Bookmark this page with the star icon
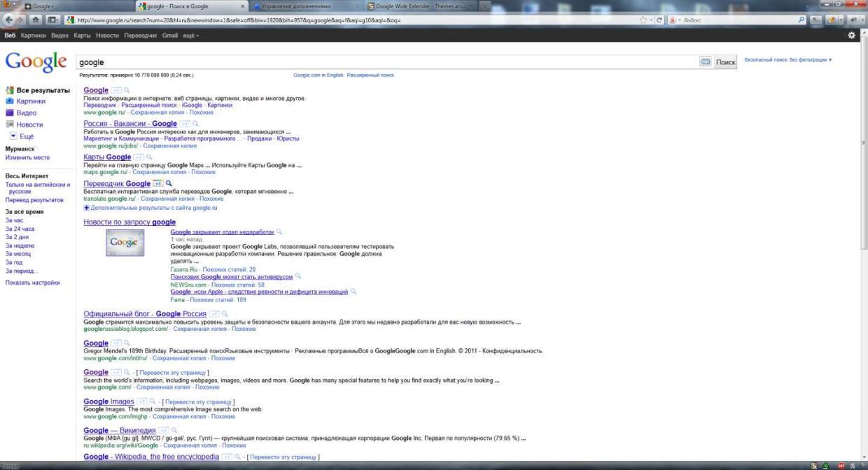Image resolution: width=868 pixels, height=470 pixels. point(643,20)
